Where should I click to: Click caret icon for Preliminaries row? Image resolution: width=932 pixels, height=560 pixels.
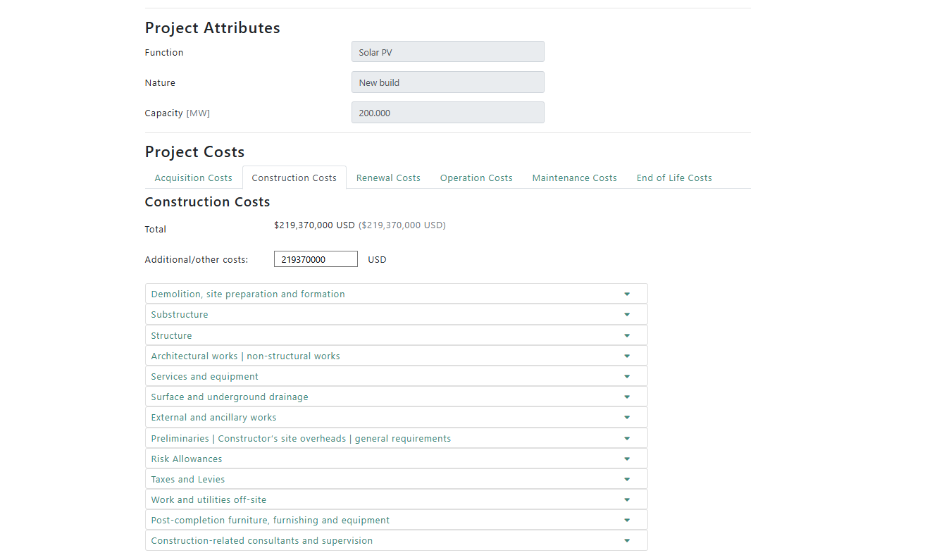[x=626, y=438]
